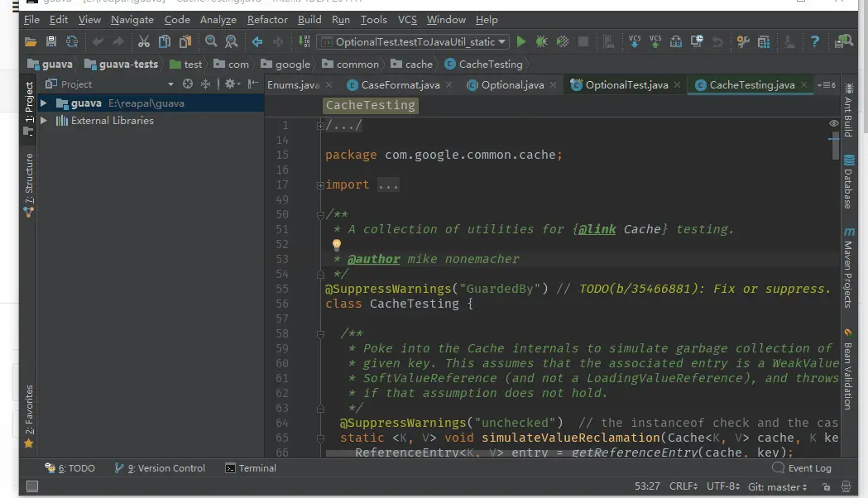868x498 pixels.
Task: Expand the folded header comment on line 1
Action: point(320,126)
